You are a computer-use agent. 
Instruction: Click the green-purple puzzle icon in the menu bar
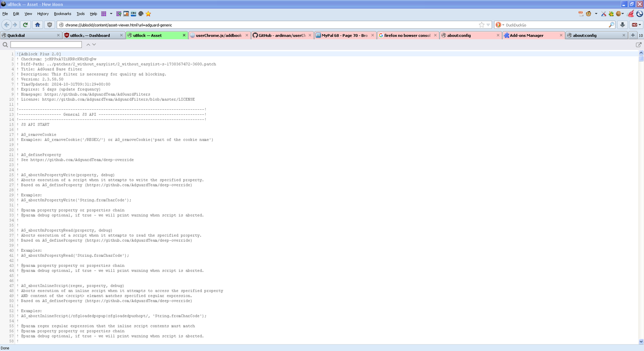click(x=119, y=14)
